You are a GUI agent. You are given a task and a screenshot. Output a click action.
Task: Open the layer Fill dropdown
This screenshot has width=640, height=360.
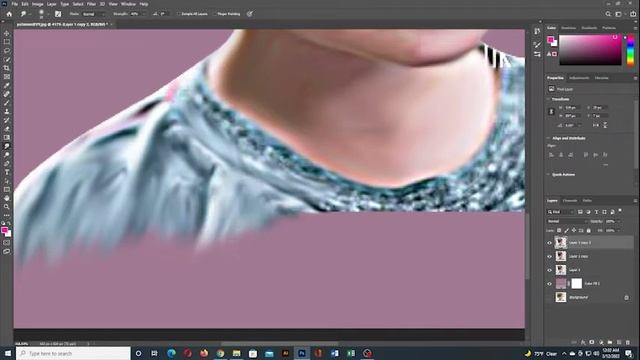pos(618,231)
